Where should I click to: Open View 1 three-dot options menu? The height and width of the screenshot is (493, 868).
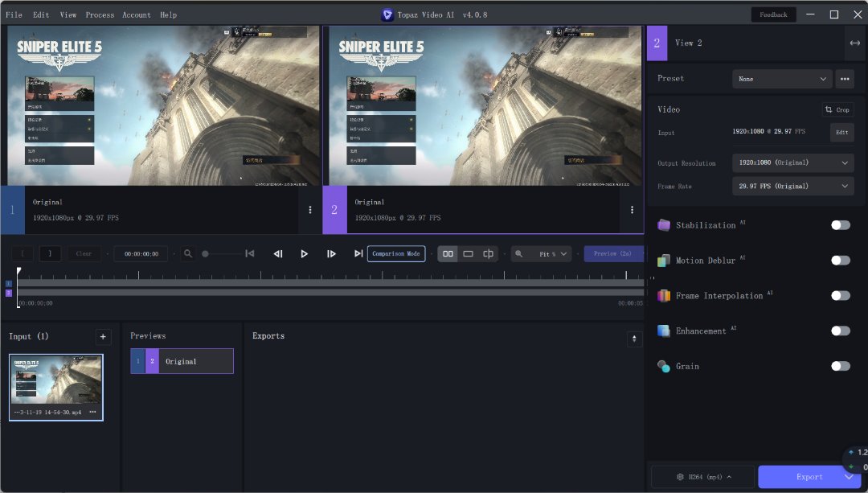[310, 210]
